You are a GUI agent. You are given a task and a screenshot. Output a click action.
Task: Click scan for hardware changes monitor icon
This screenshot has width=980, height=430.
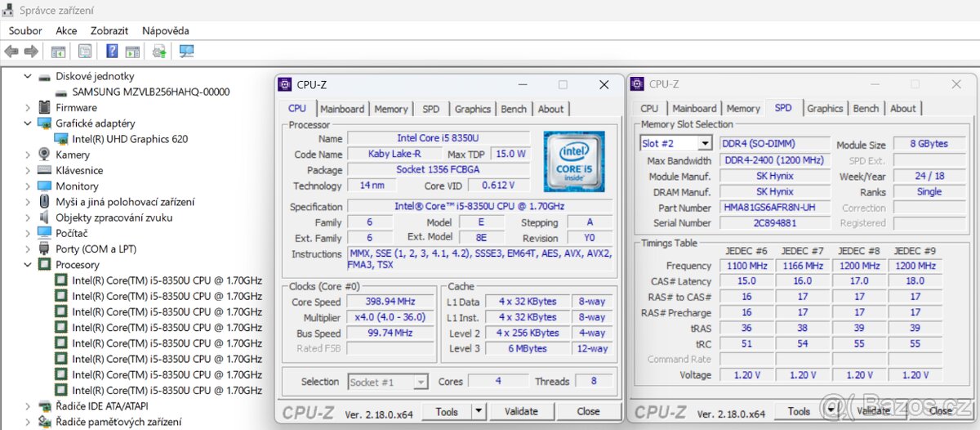186,52
